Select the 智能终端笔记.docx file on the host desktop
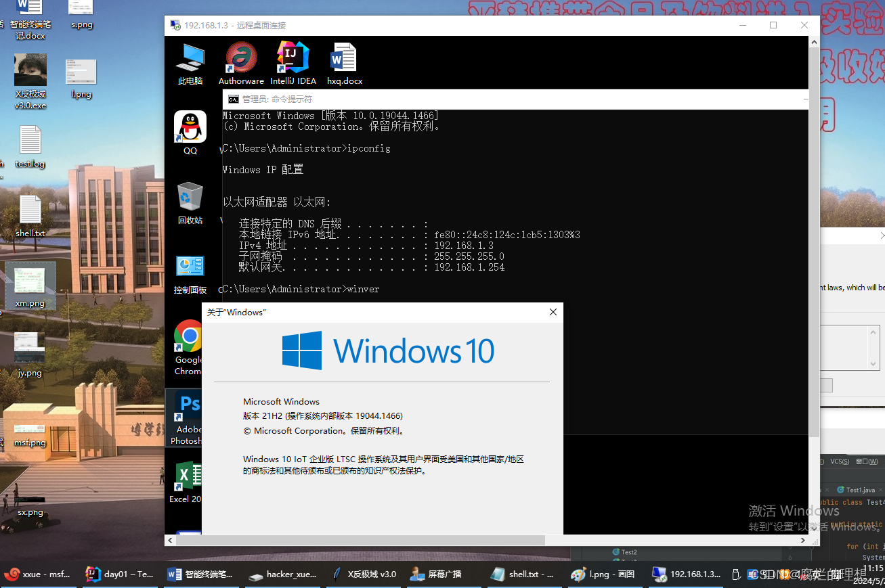Viewport: 885px width, 588px height. point(29,20)
